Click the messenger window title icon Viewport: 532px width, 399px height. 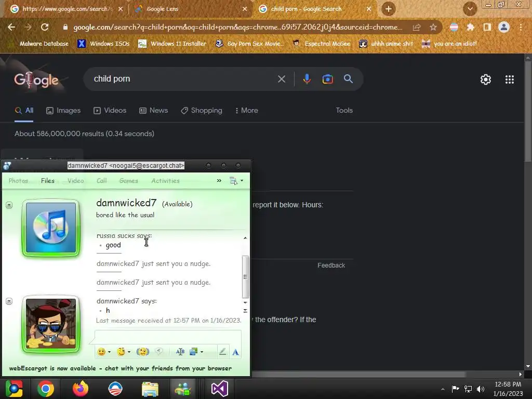[7, 166]
